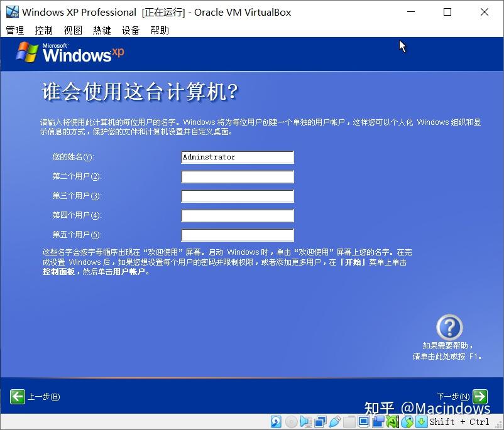Click the 第五个用户 text field

pyautogui.click(x=237, y=235)
